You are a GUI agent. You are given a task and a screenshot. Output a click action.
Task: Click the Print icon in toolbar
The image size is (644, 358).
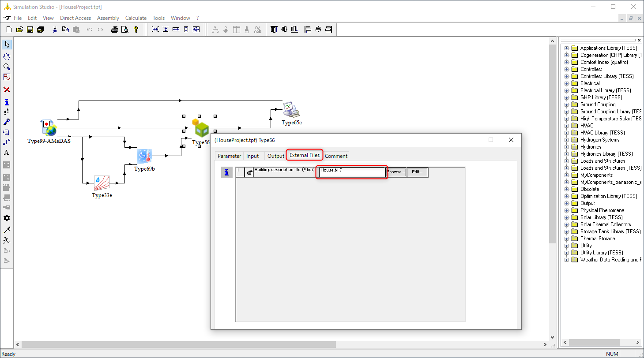point(114,30)
